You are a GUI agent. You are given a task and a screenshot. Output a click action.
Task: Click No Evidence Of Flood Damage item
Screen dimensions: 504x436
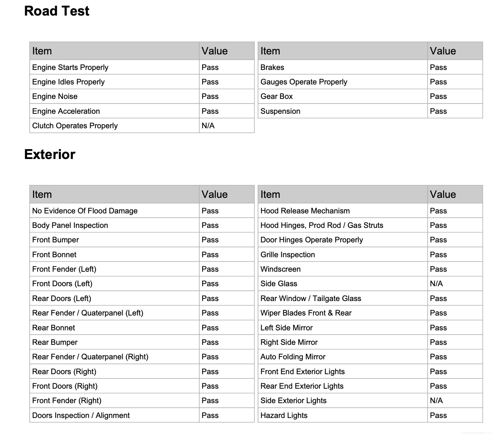point(85,211)
